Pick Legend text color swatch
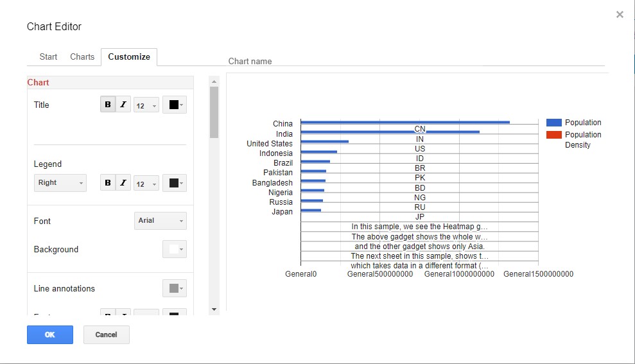The height and width of the screenshot is (364, 635). tap(175, 184)
